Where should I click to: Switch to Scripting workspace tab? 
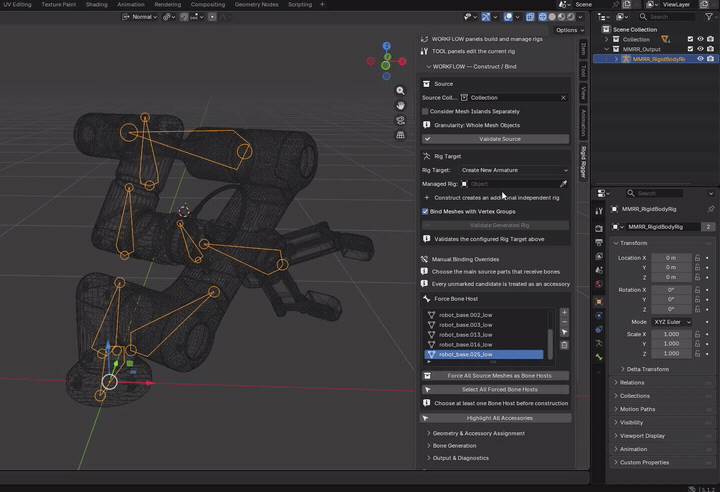click(x=300, y=5)
